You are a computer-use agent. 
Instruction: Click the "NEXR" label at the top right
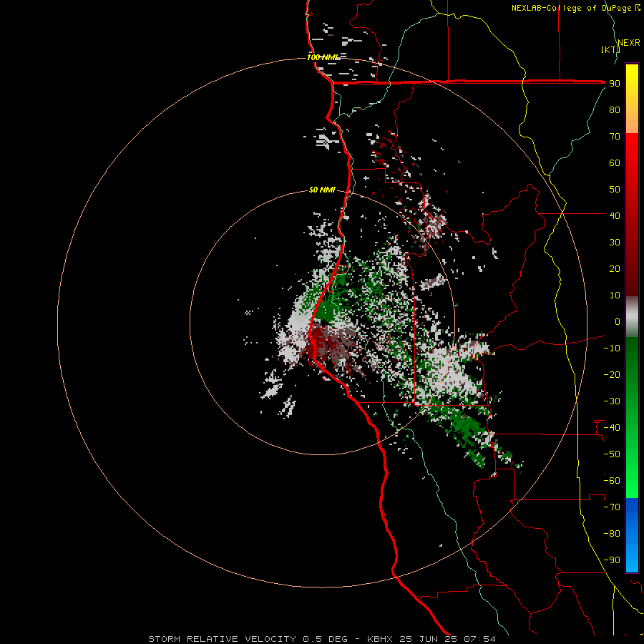point(629,43)
